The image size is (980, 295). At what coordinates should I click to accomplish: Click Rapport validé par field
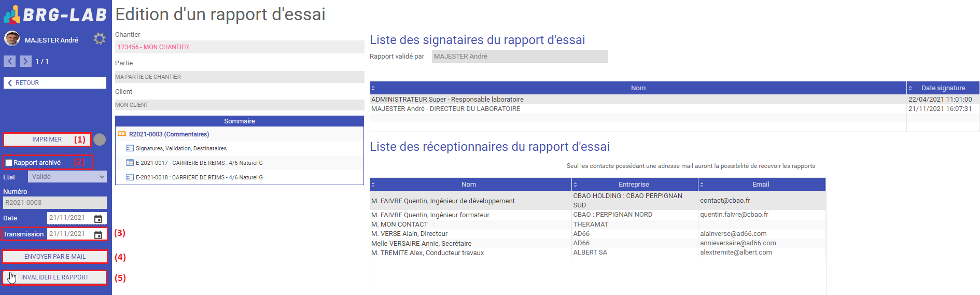click(520, 57)
